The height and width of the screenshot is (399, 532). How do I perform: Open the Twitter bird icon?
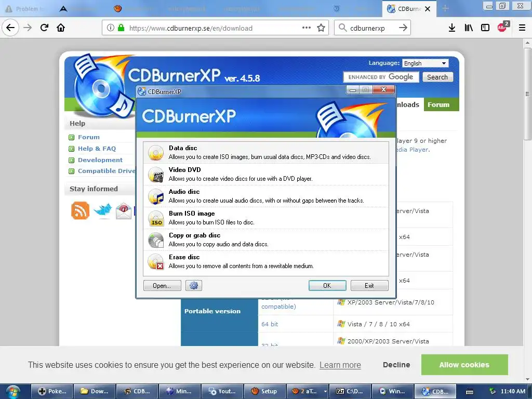(x=102, y=211)
